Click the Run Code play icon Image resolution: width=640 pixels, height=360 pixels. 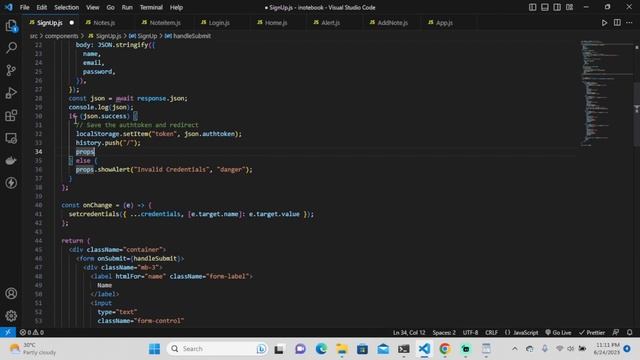tap(604, 23)
